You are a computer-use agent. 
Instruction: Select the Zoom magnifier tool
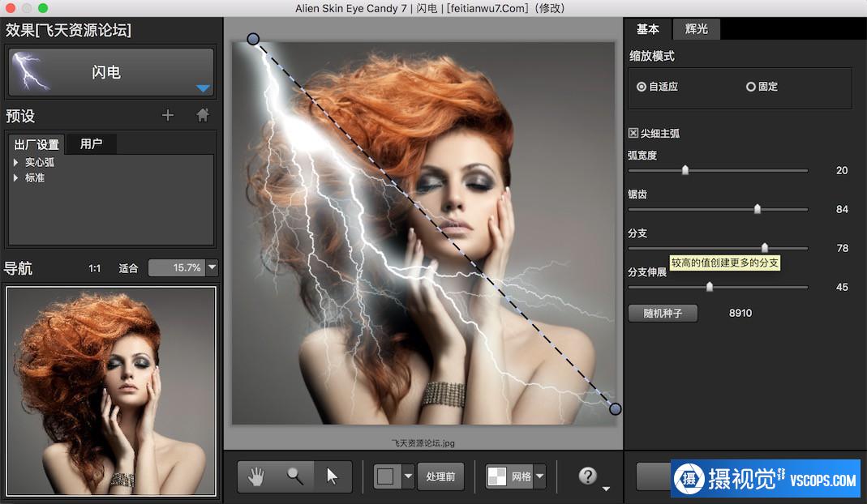(x=294, y=476)
